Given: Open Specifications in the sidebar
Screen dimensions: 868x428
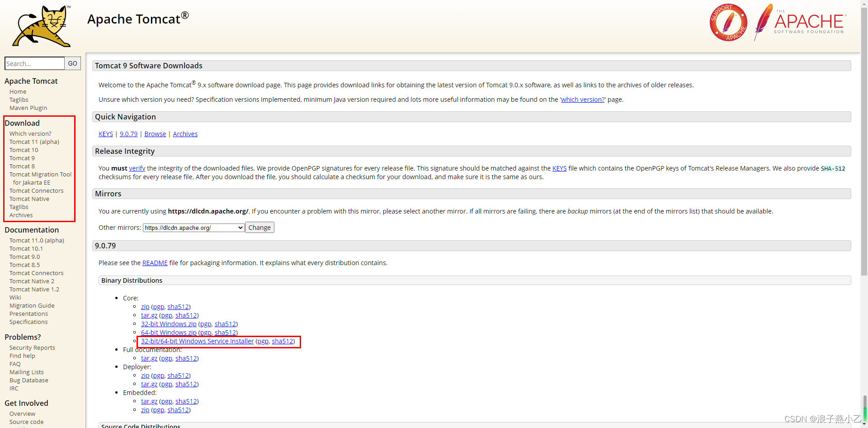Looking at the screenshot, I should [x=28, y=322].
